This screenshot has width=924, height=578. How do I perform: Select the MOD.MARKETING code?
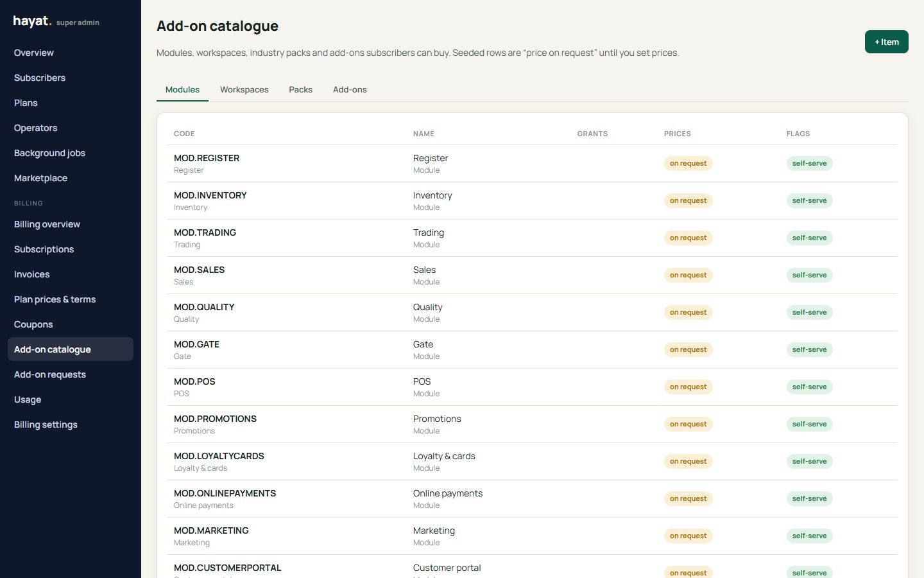click(211, 530)
